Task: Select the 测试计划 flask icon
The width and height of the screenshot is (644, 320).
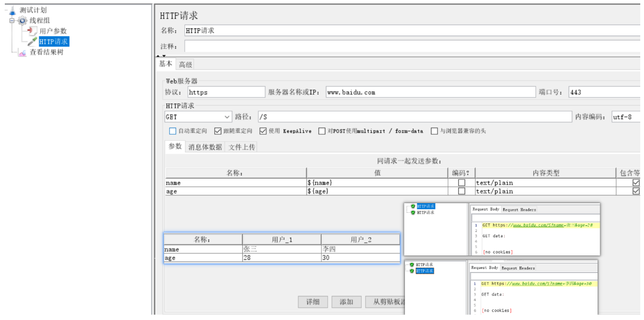Action: (12, 11)
